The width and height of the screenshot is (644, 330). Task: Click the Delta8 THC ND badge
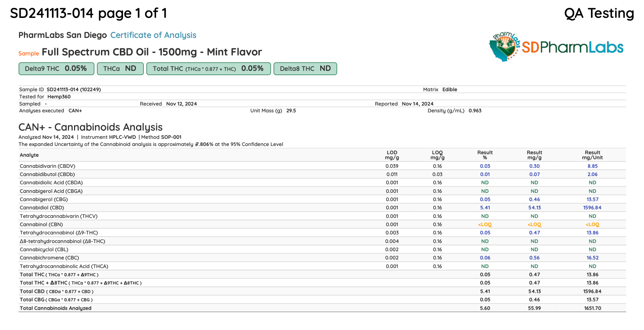coord(305,69)
